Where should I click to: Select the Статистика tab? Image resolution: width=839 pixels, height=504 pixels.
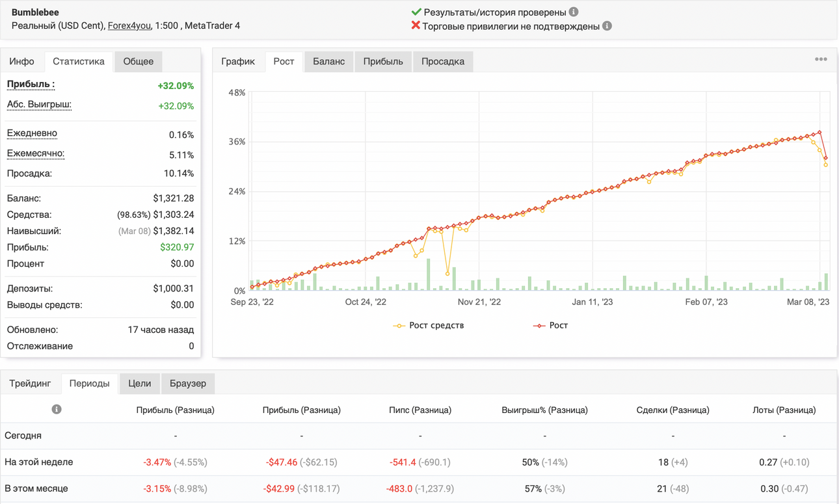click(x=79, y=61)
